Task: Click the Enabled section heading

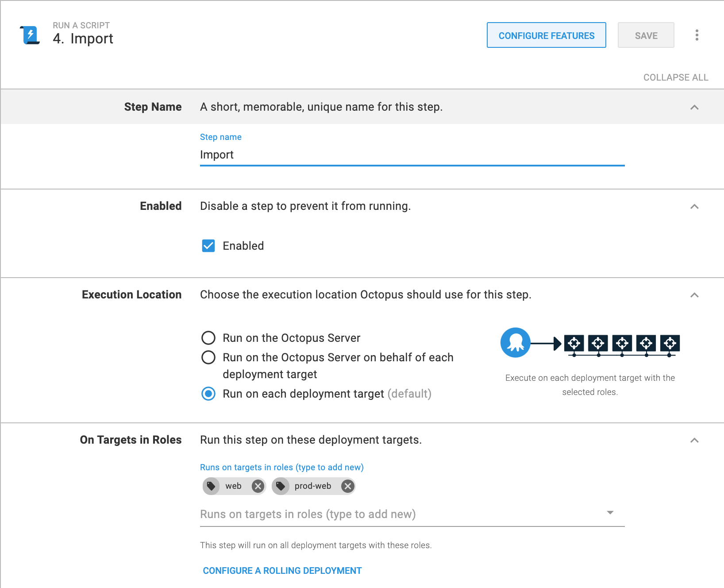Action: (161, 206)
